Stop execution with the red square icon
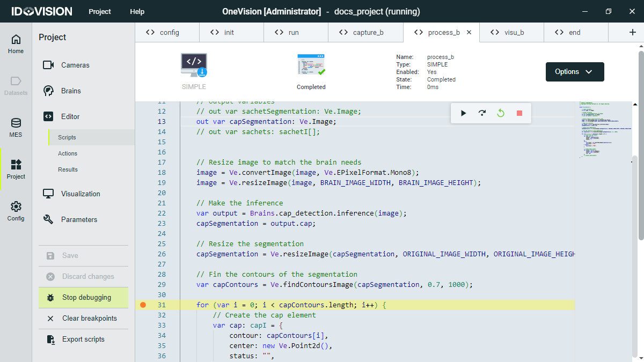Image resolution: width=644 pixels, height=362 pixels. (519, 113)
